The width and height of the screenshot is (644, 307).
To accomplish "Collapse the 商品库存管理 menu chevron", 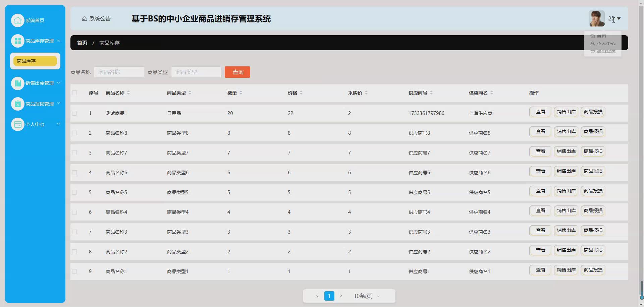I will (58, 41).
